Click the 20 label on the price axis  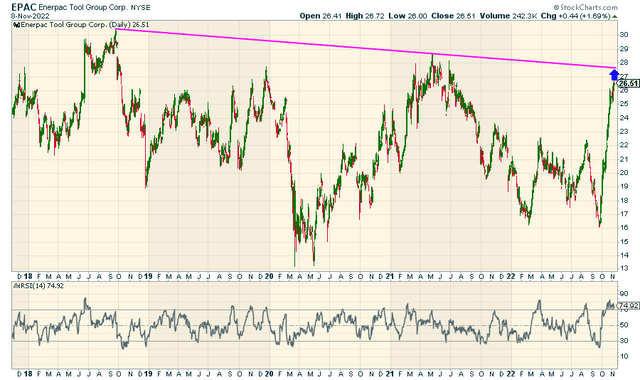pos(624,173)
